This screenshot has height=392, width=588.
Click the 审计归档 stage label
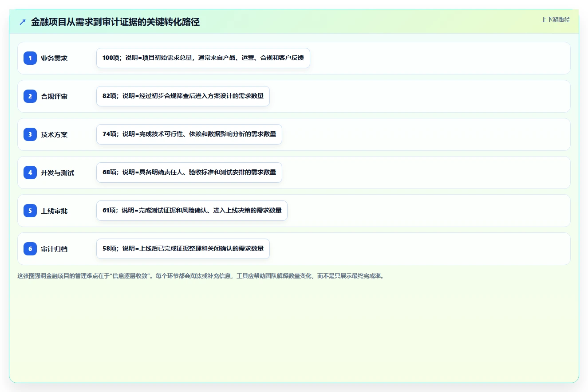coord(54,249)
